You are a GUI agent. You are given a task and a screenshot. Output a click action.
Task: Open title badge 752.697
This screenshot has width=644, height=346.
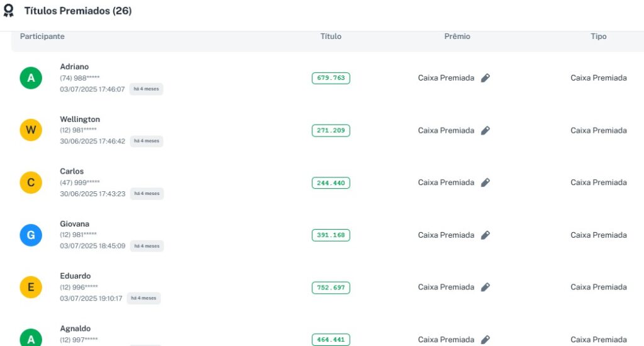pos(331,287)
